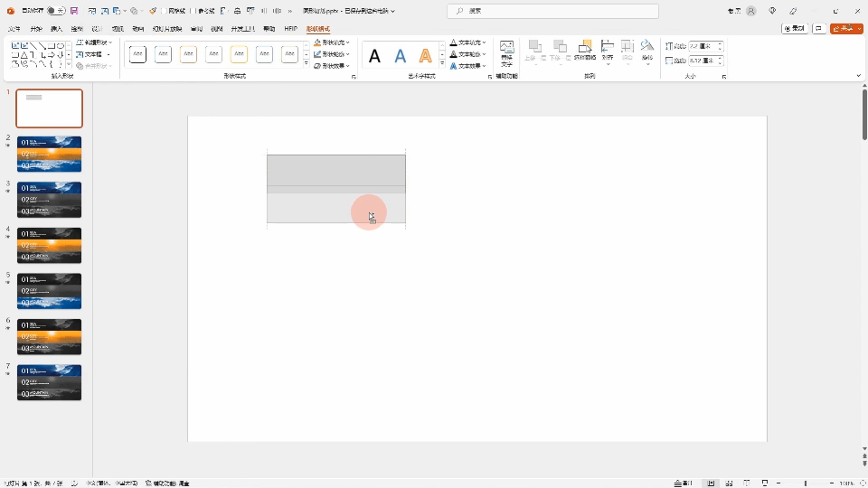Open the Shape Fill dropdown
The height and width of the screenshot is (488, 868).
tap(332, 42)
